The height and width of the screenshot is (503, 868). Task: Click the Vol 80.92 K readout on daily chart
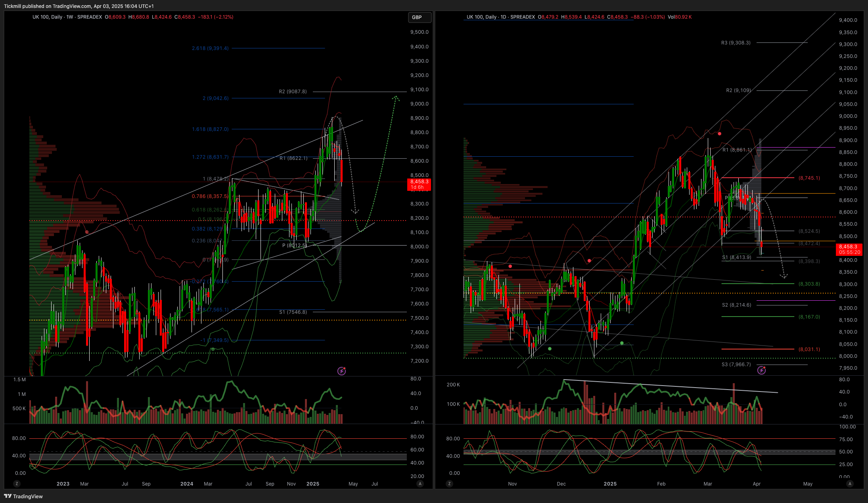(x=680, y=17)
